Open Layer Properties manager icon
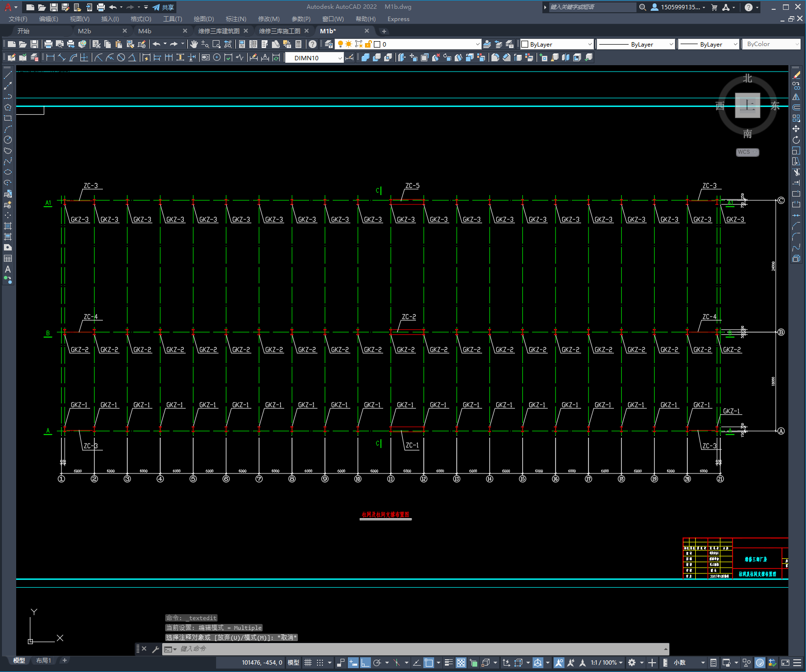Image resolution: width=806 pixels, height=672 pixels. [329, 44]
